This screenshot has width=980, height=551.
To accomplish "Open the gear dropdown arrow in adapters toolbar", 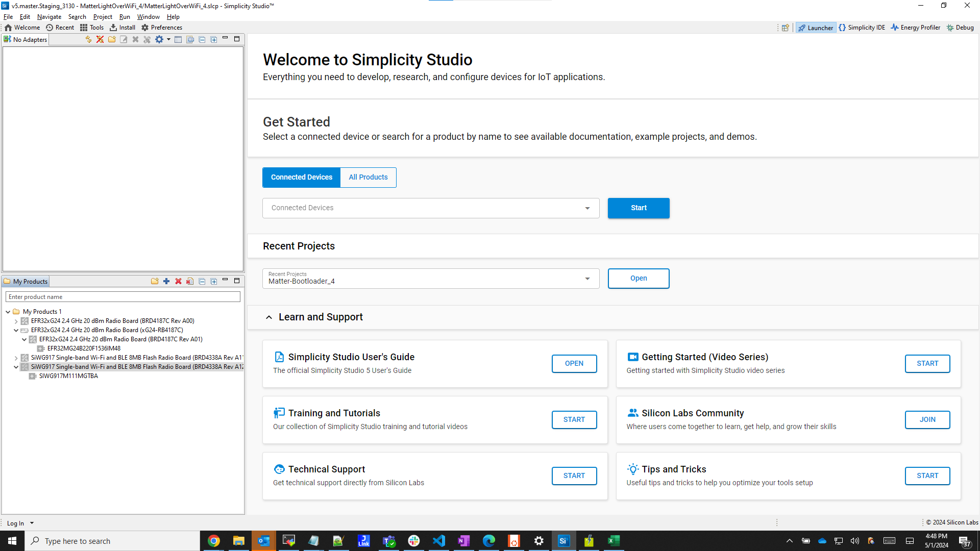I will [168, 39].
